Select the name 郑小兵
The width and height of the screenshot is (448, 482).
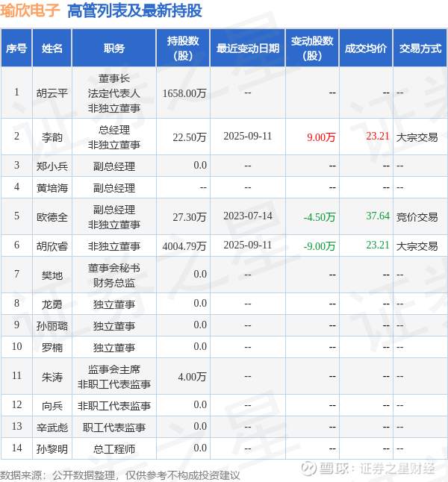pos(52,166)
